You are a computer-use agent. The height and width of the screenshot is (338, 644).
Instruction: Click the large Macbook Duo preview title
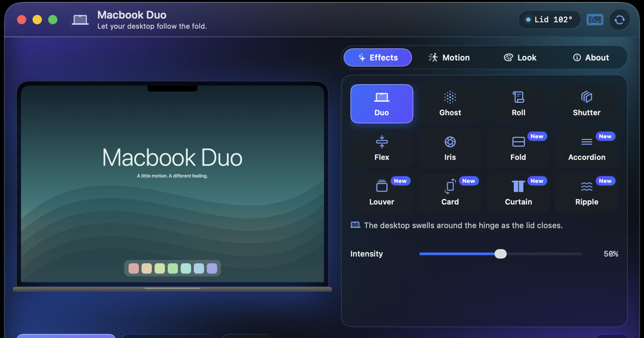coord(172,158)
